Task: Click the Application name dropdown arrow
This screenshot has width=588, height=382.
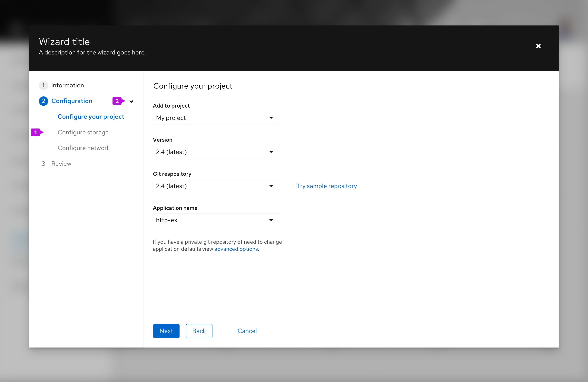Action: 272,220
